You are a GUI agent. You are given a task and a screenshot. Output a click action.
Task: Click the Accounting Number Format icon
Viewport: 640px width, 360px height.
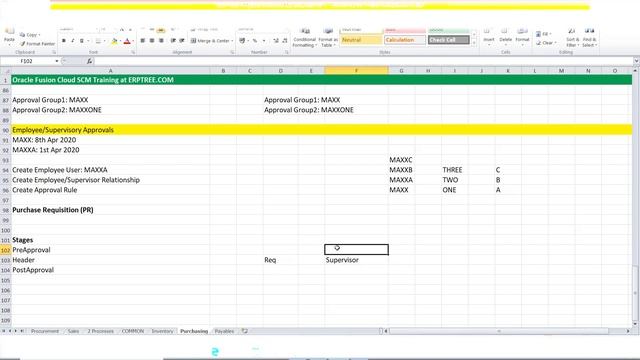coord(242,41)
